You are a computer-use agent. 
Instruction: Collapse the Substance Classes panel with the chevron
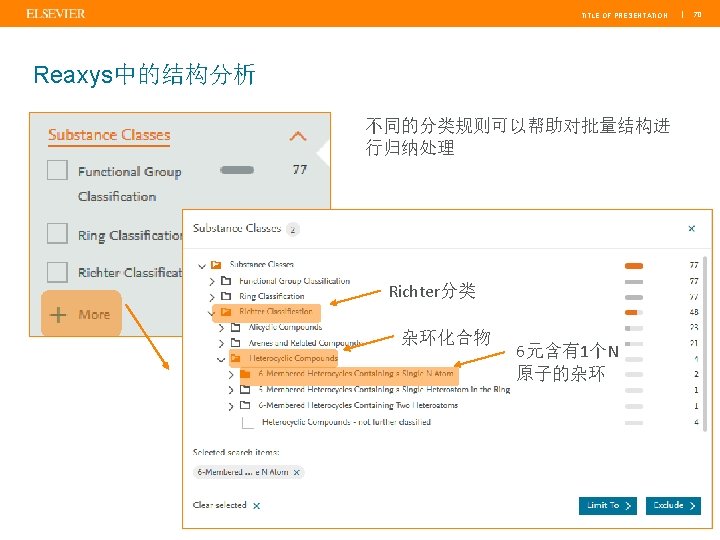[298, 136]
